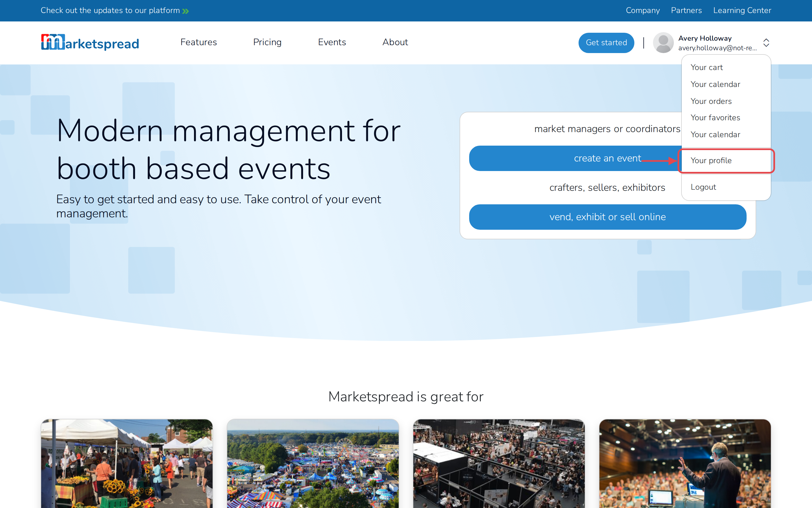Click the green double-arrow updates icon

[x=186, y=11]
